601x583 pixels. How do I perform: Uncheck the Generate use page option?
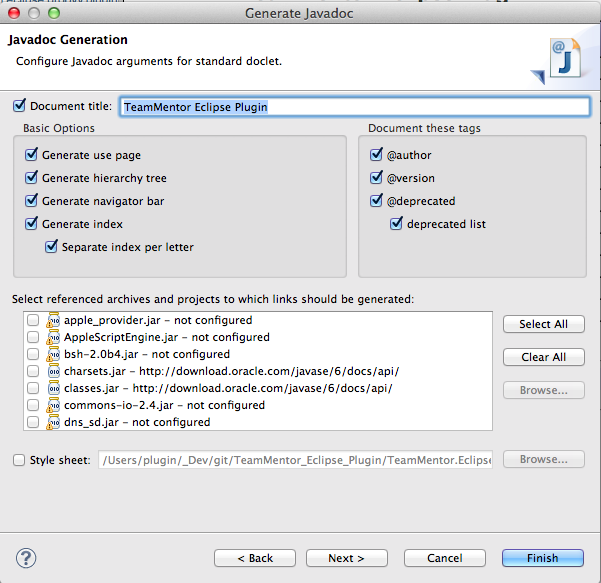tap(32, 155)
